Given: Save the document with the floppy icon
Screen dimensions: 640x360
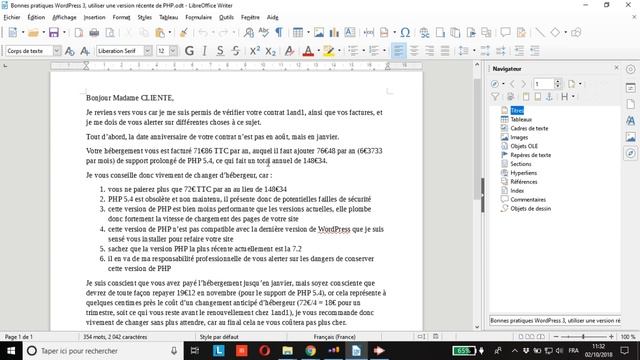Looking at the screenshot, I should pyautogui.click(x=54, y=33).
